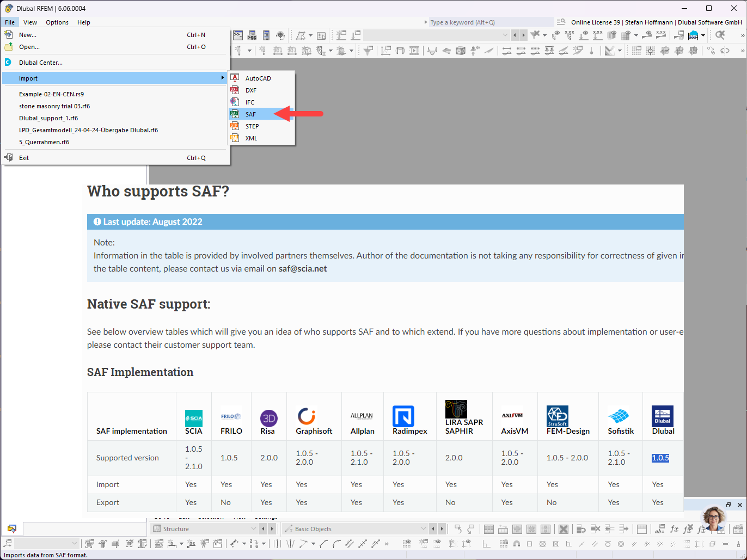Choose DXF from the Import submenu
Screen dimensions: 747x560
pos(250,90)
